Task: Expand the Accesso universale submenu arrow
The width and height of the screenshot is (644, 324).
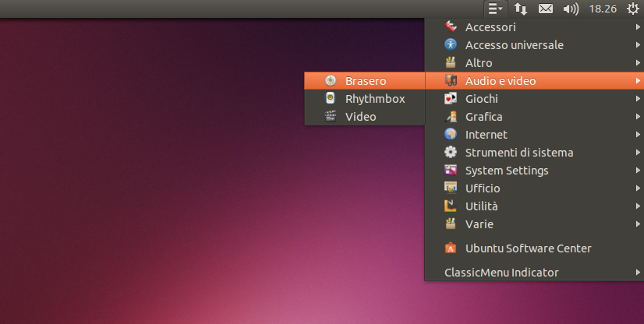Action: pos(638,44)
